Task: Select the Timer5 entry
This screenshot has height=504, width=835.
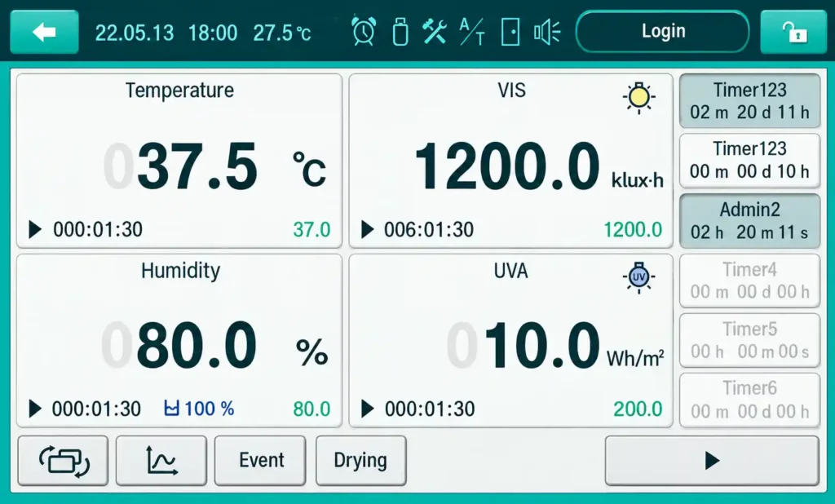Action: click(x=750, y=340)
